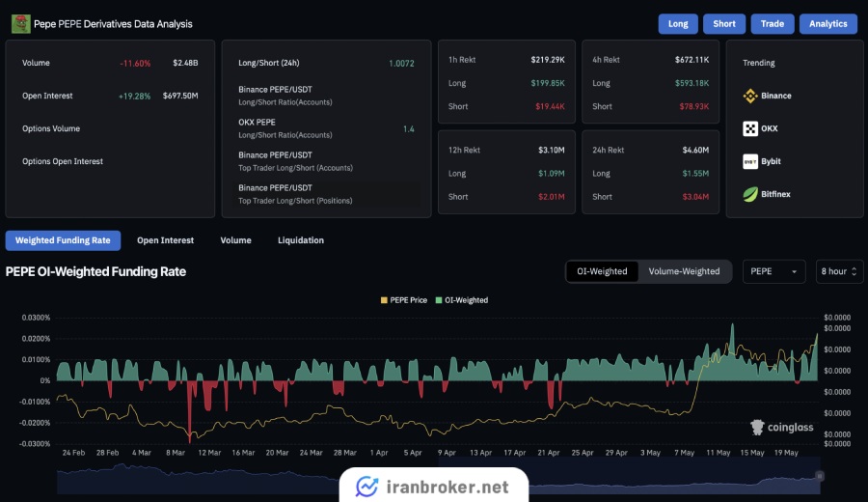This screenshot has width=868, height=502.
Task: Click the Pepe frog coin logo
Action: click(x=21, y=24)
